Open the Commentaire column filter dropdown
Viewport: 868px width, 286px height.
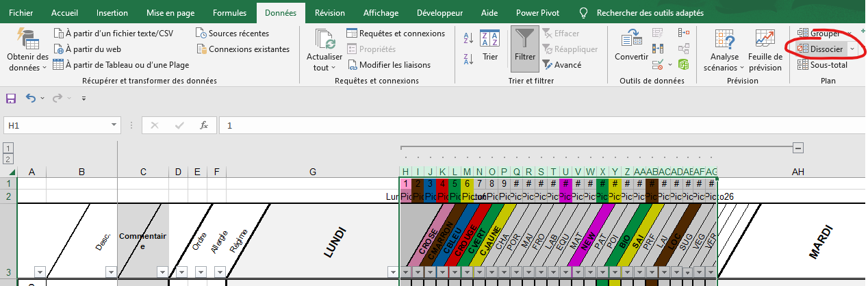coord(162,272)
